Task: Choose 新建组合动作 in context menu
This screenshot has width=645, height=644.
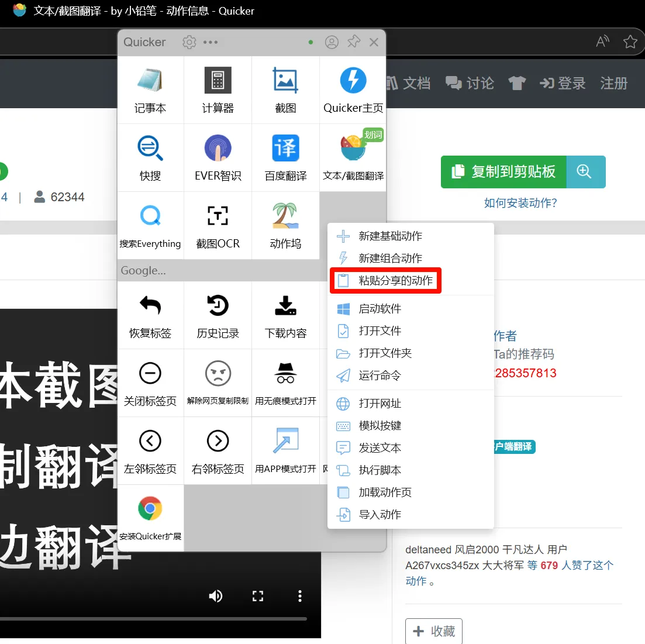Action: click(x=390, y=259)
